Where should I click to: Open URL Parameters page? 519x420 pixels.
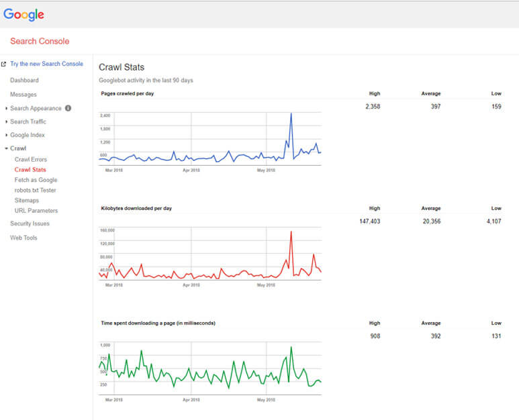pos(36,211)
